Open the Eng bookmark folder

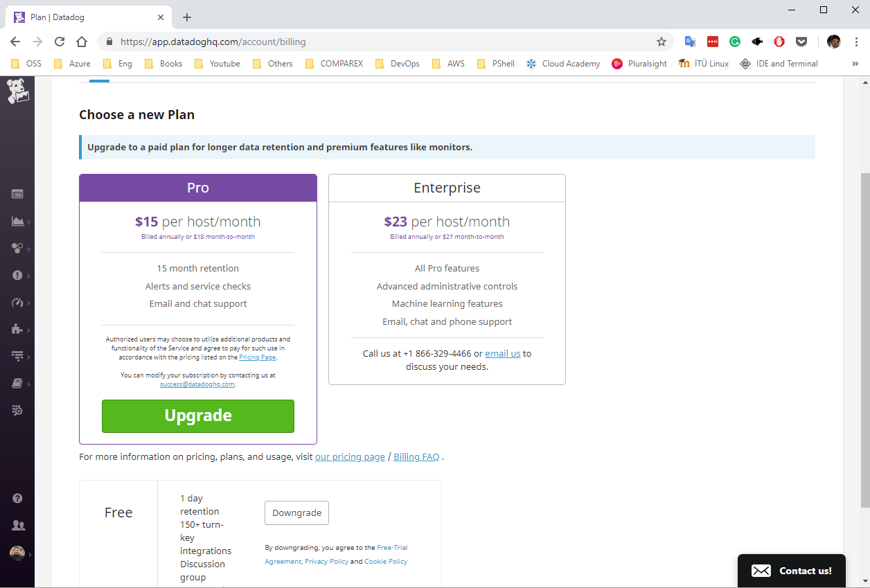point(118,64)
